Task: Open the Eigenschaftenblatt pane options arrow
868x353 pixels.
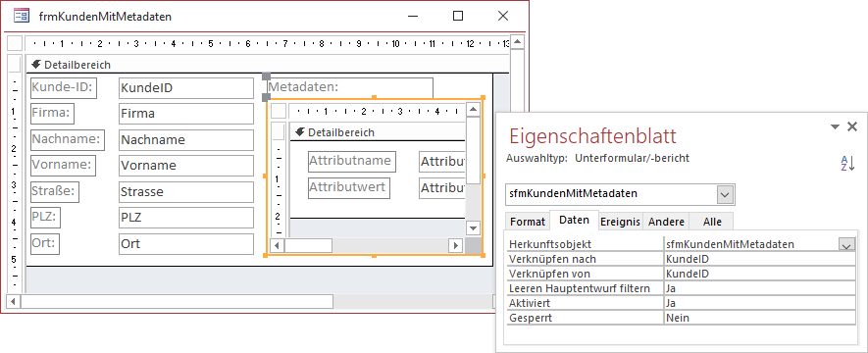Action: pos(836,127)
